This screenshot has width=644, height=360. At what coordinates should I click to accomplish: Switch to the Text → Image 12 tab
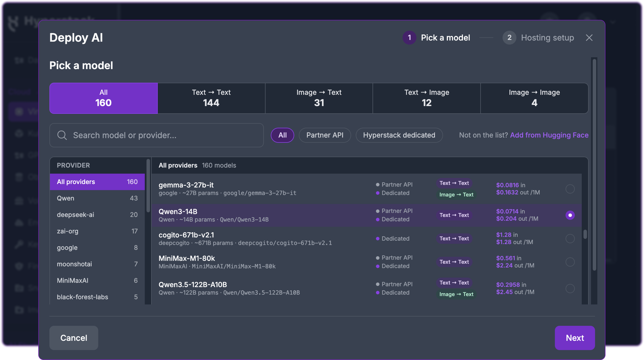tap(426, 98)
